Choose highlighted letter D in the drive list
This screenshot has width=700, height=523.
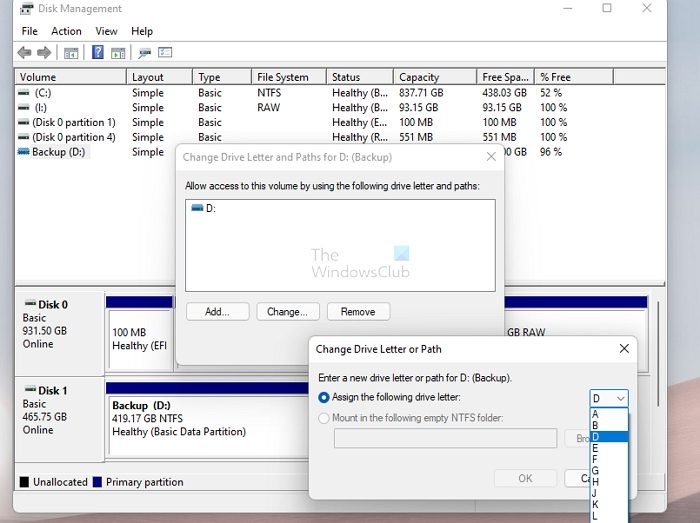tap(609, 436)
